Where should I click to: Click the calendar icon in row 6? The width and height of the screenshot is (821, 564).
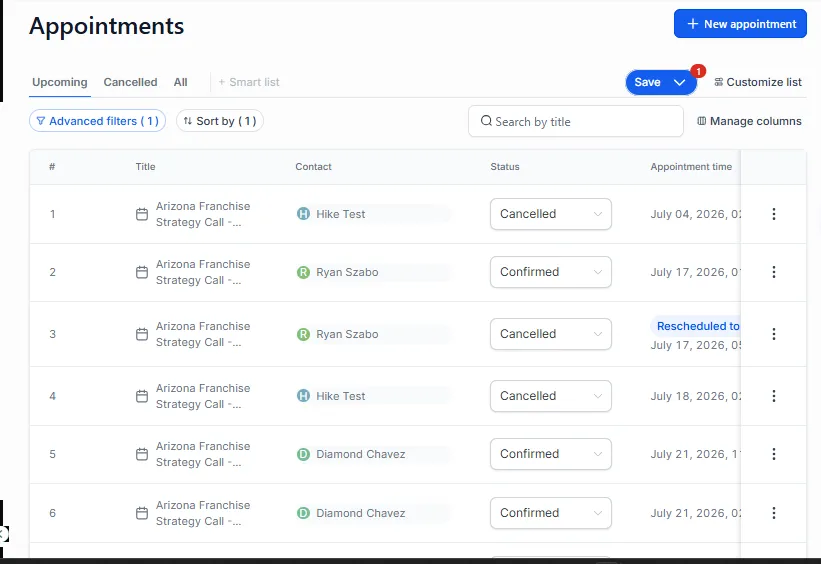(x=142, y=513)
